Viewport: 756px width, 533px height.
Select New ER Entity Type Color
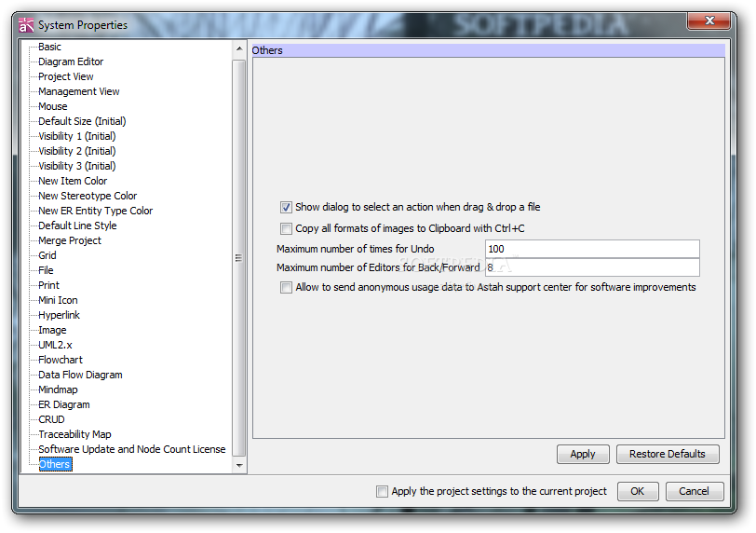click(x=96, y=212)
